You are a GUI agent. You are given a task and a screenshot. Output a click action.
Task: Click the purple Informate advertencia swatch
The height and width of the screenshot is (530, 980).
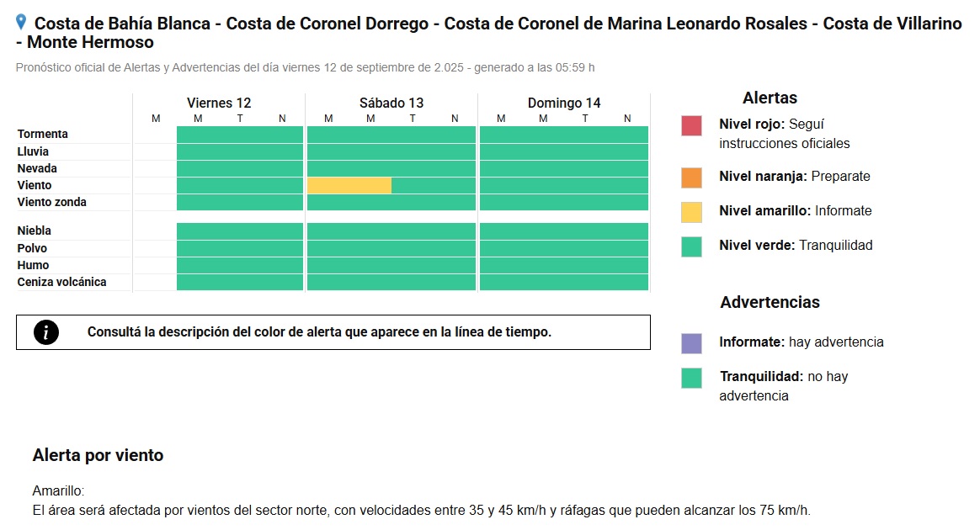(691, 343)
